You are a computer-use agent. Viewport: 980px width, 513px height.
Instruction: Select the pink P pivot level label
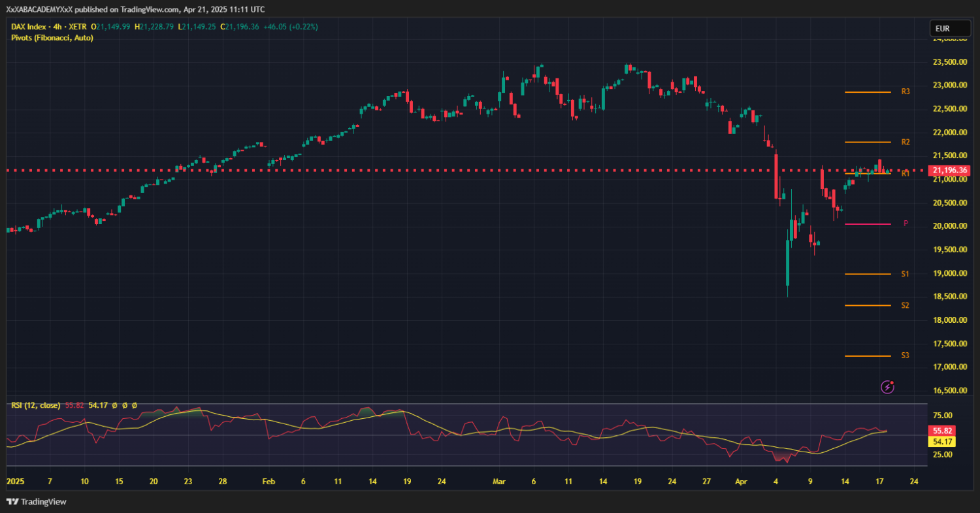[906, 223]
